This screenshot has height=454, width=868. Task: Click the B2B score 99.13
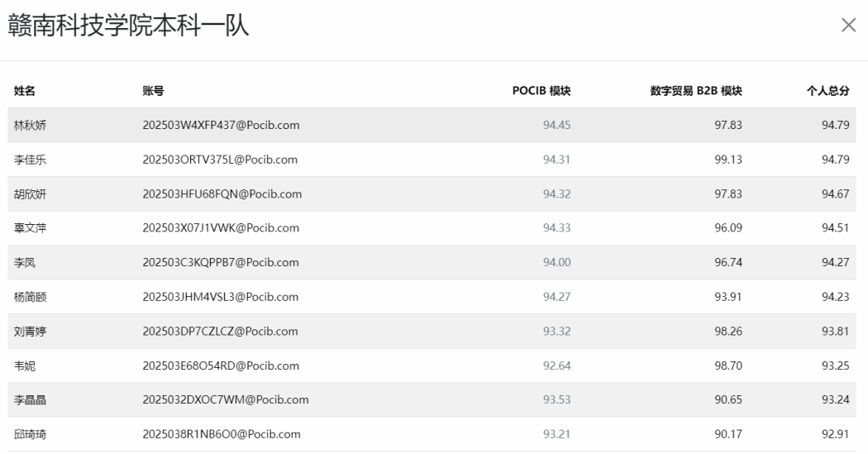click(x=727, y=160)
